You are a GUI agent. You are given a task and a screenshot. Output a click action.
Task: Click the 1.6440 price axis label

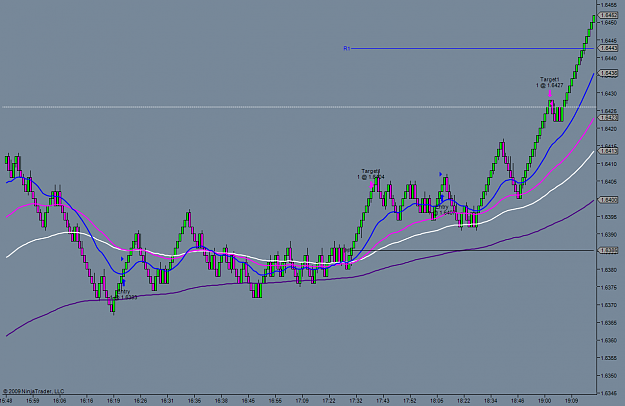(x=610, y=58)
